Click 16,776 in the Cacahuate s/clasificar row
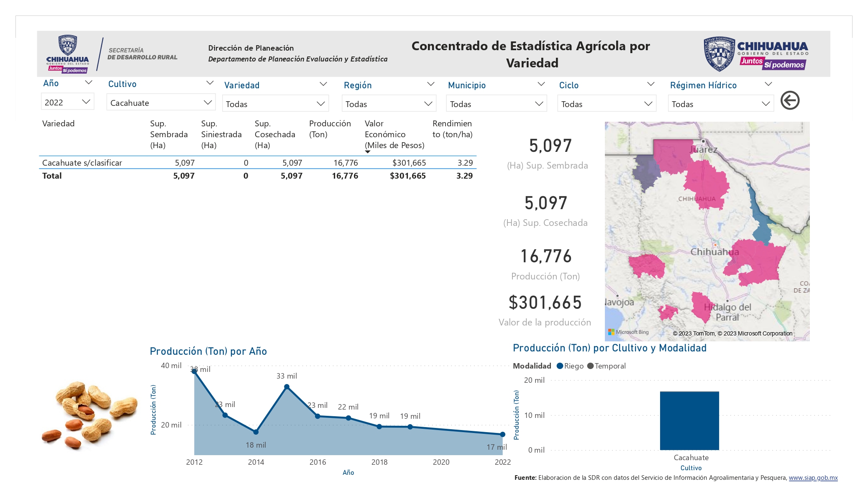868x502 pixels. click(346, 163)
